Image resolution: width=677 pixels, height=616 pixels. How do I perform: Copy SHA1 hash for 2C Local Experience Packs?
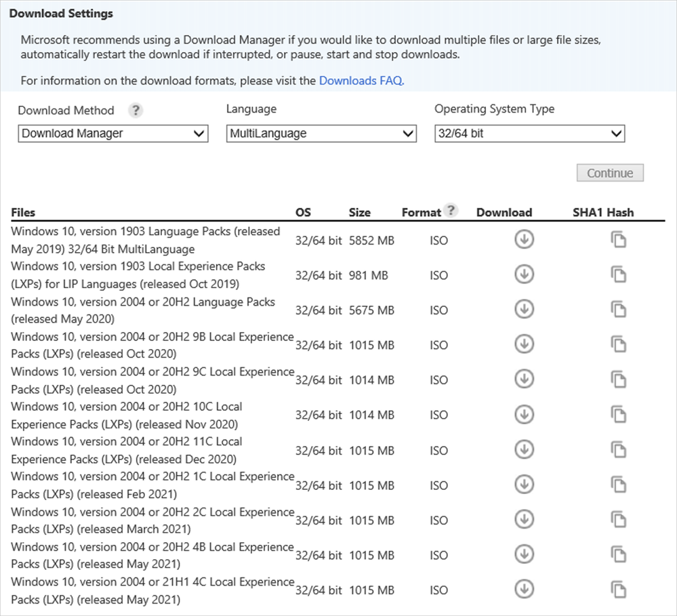pyautogui.click(x=618, y=520)
